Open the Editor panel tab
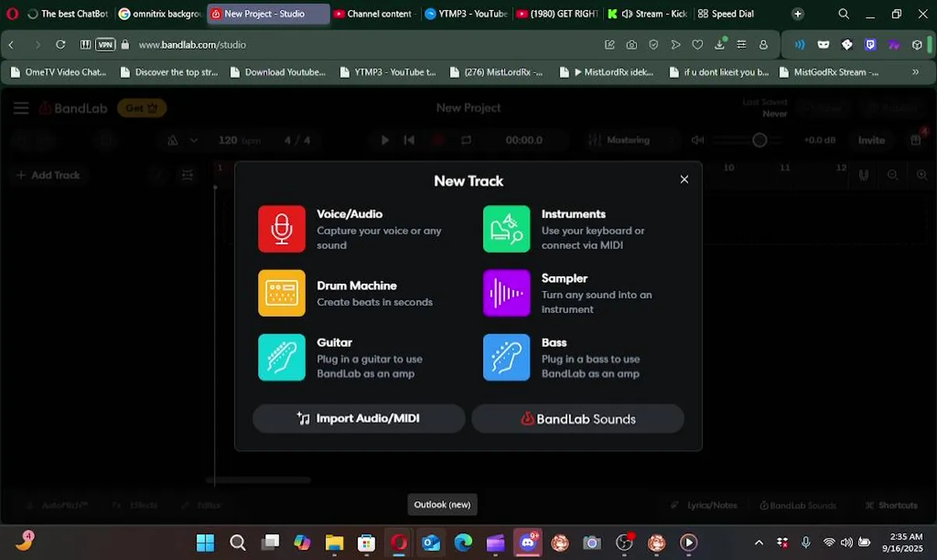937x560 pixels. click(202, 506)
